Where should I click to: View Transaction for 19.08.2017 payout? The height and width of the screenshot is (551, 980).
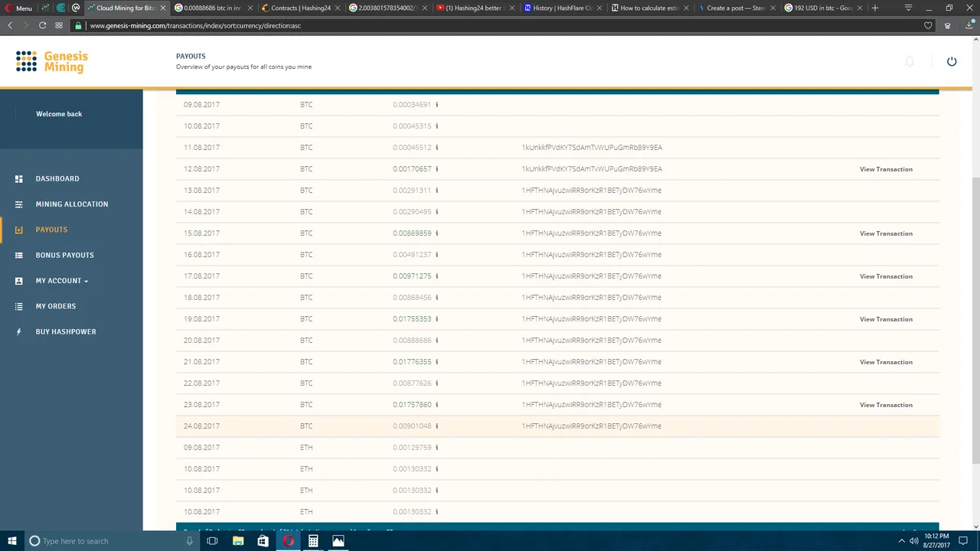(x=886, y=319)
